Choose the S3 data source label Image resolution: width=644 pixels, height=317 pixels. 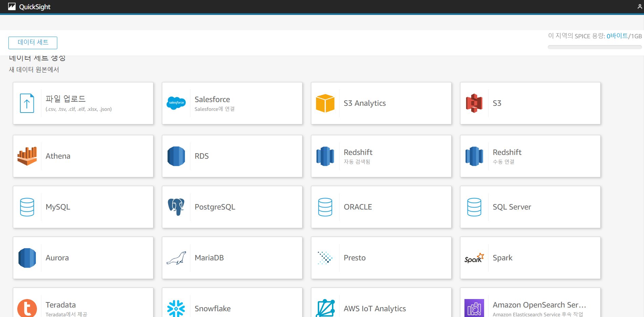pyautogui.click(x=497, y=103)
